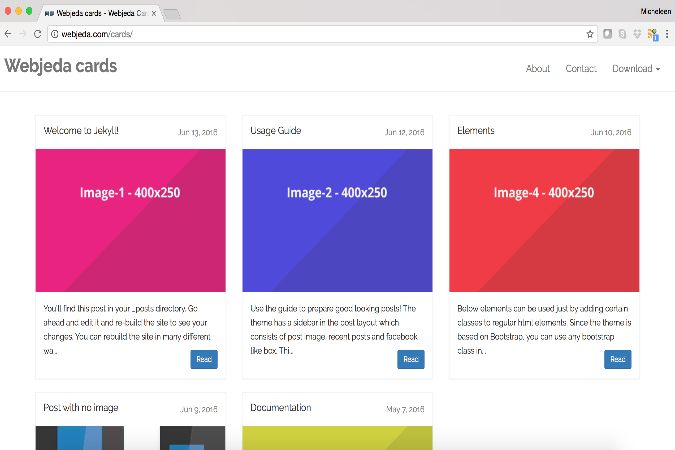The height and width of the screenshot is (450, 675).
Task: Click the RSS extension icon with badge
Action: point(653,34)
